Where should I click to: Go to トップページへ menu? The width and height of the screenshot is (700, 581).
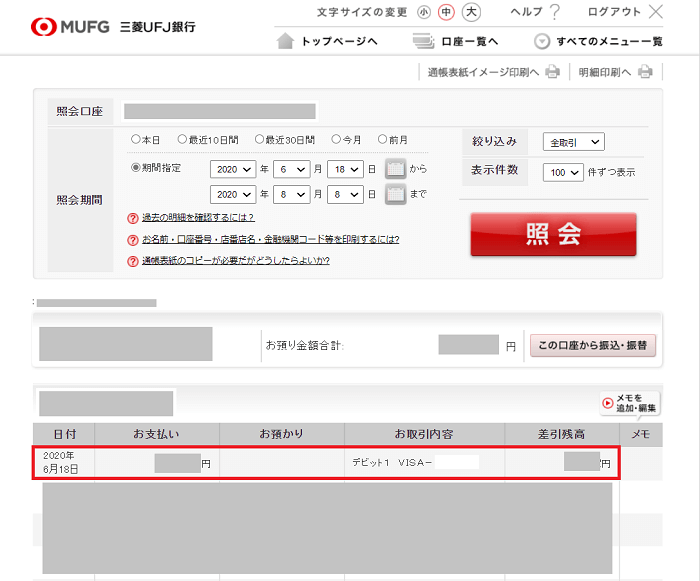(327, 42)
